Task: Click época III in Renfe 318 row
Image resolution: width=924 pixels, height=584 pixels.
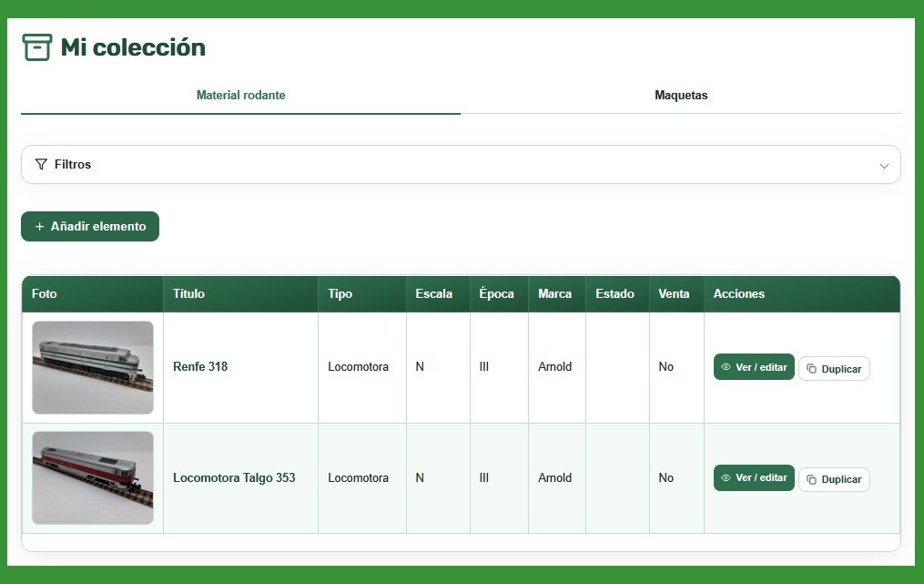Action: 483,367
